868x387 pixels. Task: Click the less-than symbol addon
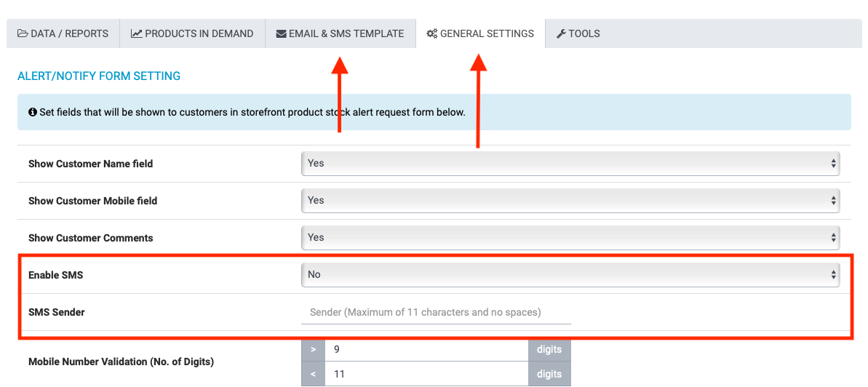click(x=313, y=374)
